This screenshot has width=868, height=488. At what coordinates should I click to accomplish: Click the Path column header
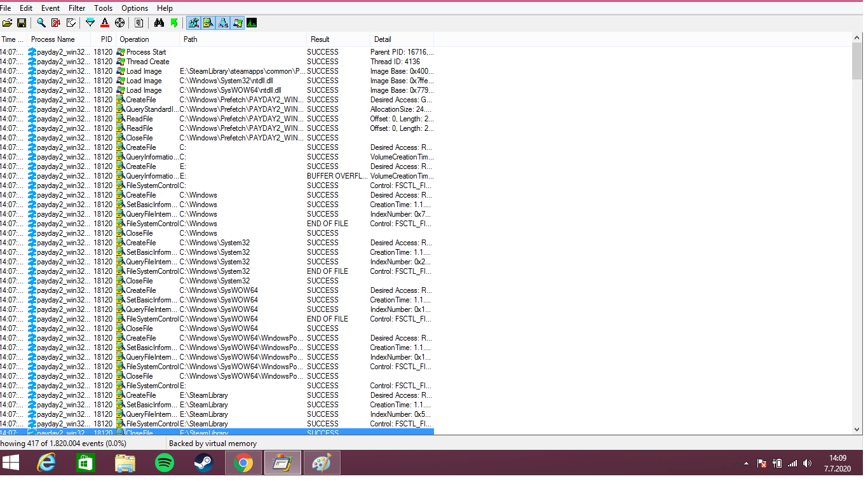pyautogui.click(x=243, y=39)
